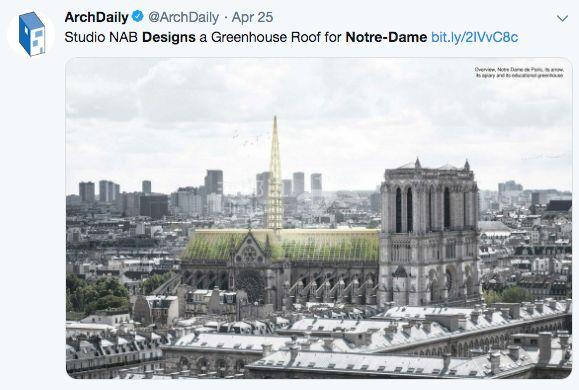Click the green trees at photo's left

[x=98, y=294]
